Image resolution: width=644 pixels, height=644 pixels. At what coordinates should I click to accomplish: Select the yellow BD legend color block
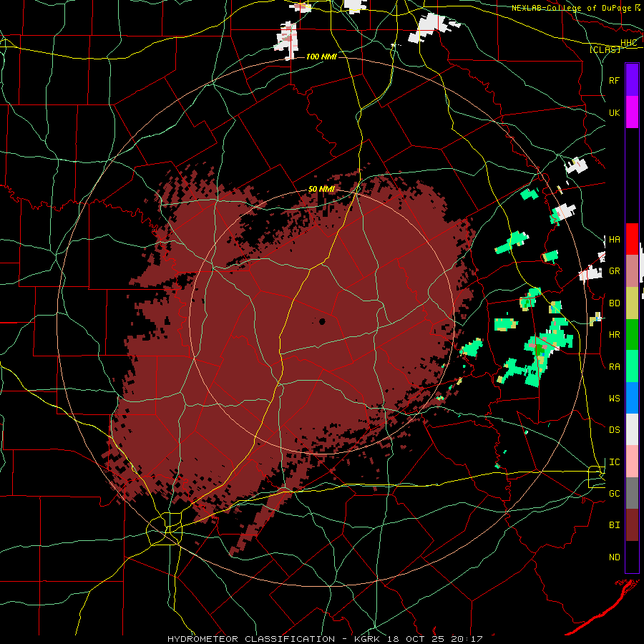click(x=632, y=303)
